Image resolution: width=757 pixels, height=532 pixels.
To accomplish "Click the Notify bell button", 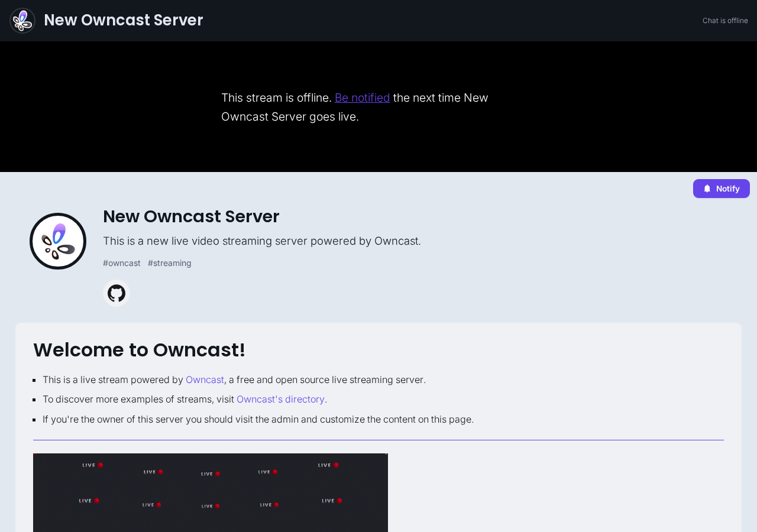I will pyautogui.click(x=722, y=189).
